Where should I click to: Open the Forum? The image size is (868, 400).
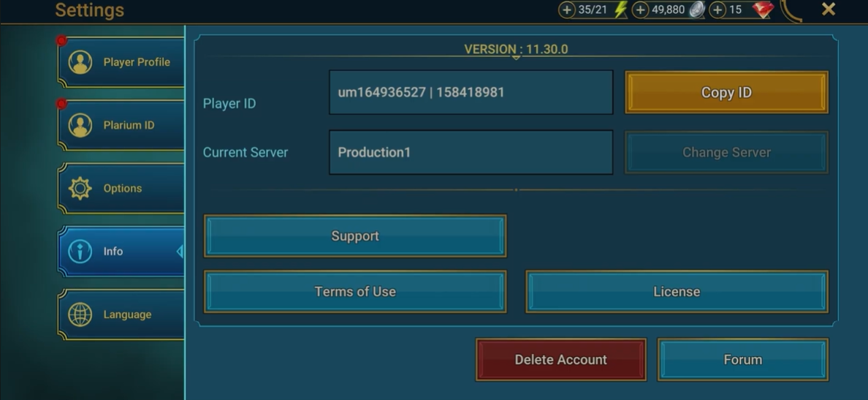(742, 360)
